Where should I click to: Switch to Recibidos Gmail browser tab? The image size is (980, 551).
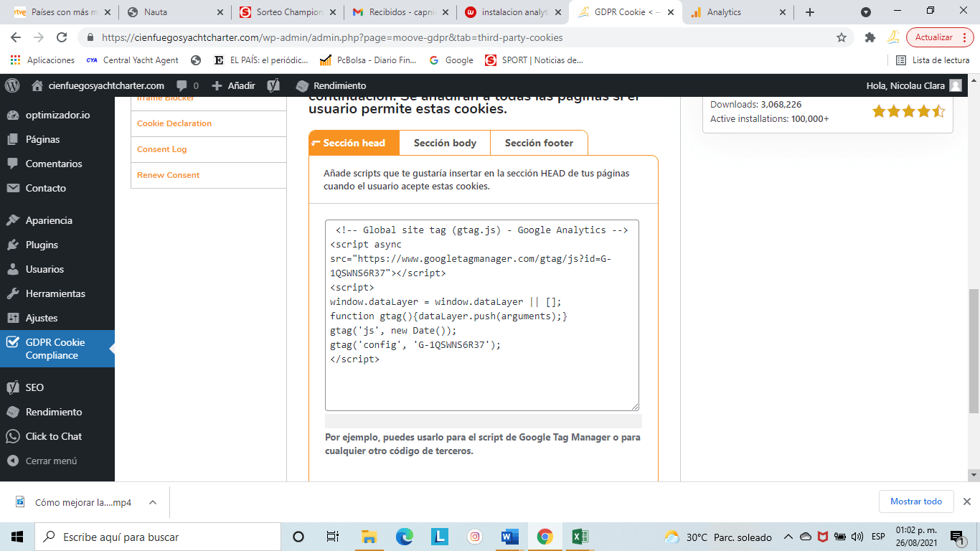pyautogui.click(x=400, y=12)
